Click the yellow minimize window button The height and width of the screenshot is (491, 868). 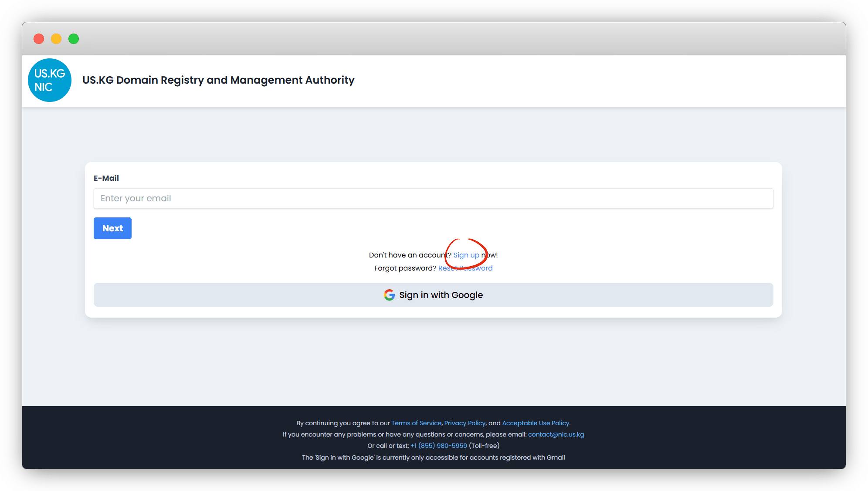point(56,39)
